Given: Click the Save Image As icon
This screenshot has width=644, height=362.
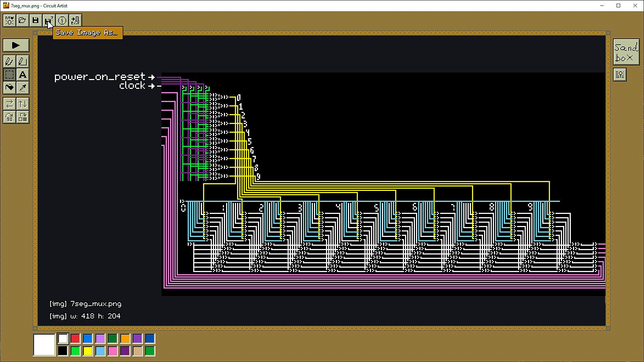Looking at the screenshot, I should point(49,20).
